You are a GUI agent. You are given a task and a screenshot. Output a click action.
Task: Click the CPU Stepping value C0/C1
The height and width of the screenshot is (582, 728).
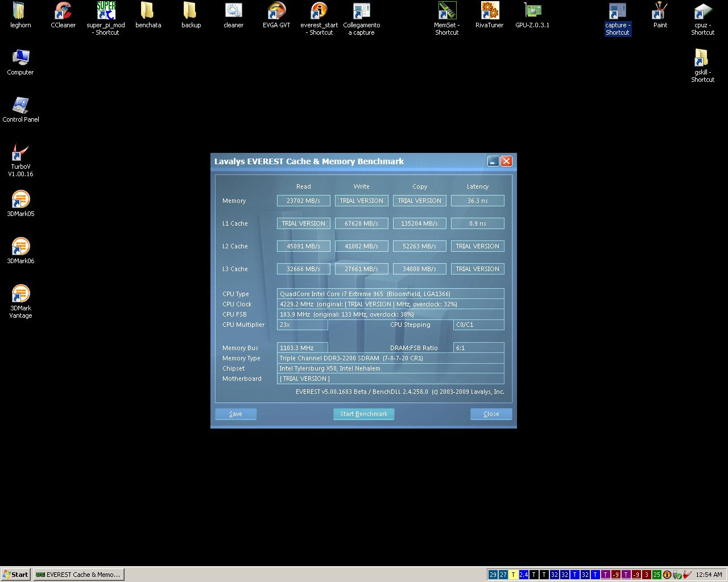479,325
